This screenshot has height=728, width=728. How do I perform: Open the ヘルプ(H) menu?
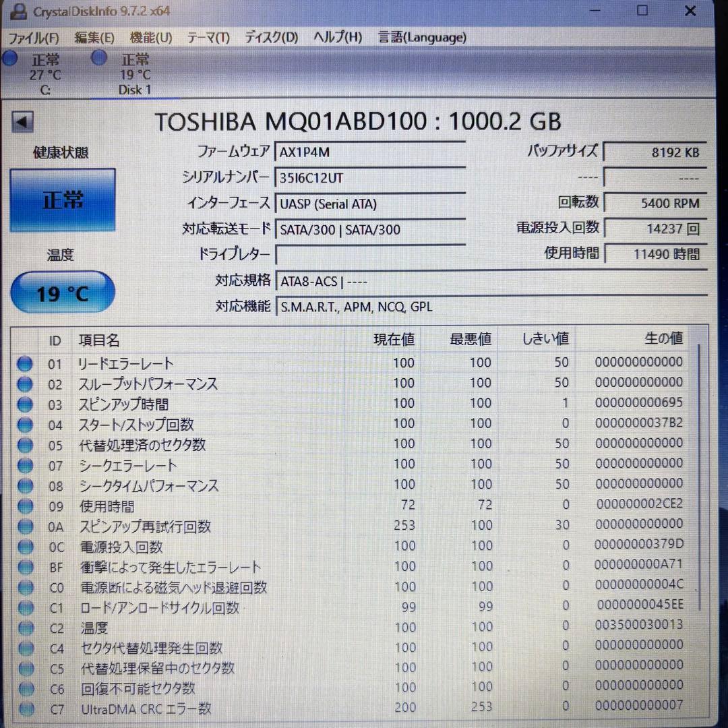click(338, 36)
